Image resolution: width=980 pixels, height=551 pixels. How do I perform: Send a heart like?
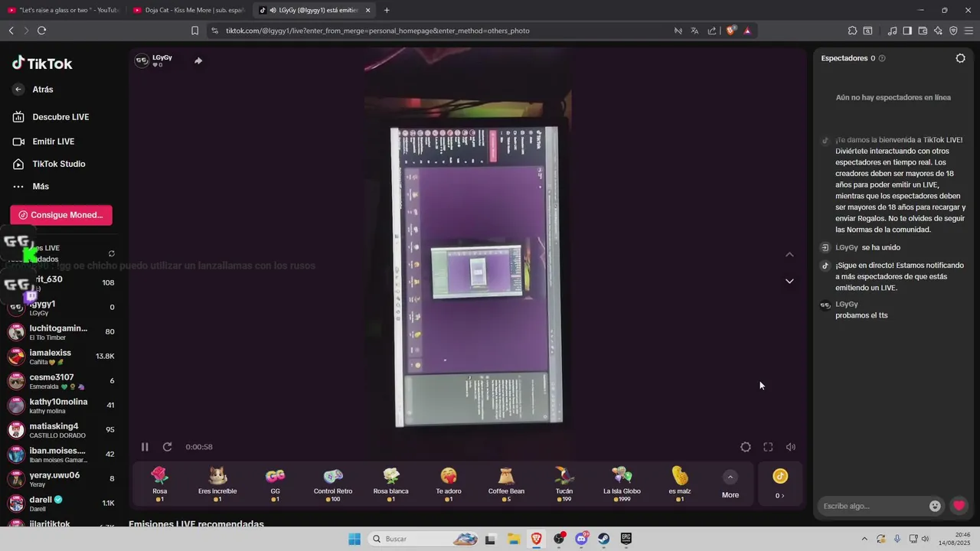pyautogui.click(x=959, y=506)
